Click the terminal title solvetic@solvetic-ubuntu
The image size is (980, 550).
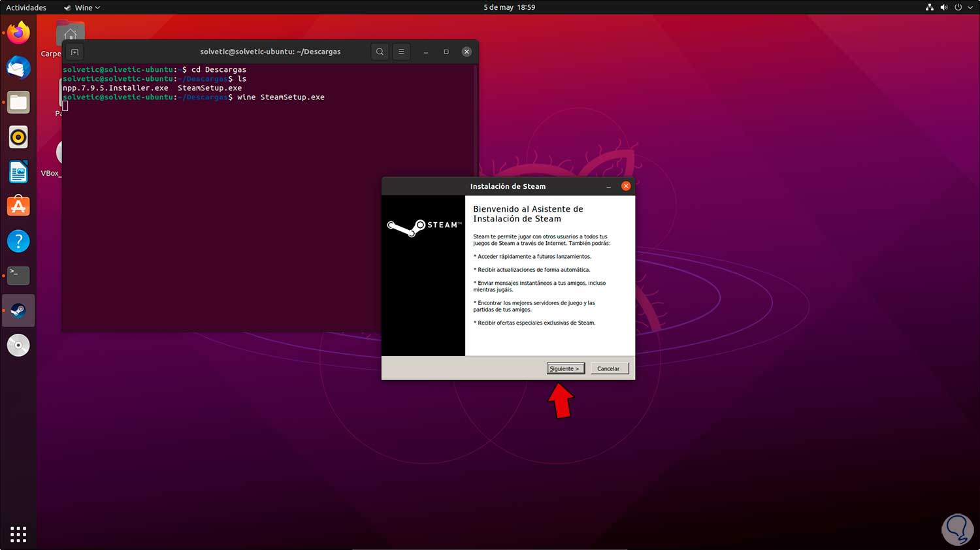click(x=270, y=52)
